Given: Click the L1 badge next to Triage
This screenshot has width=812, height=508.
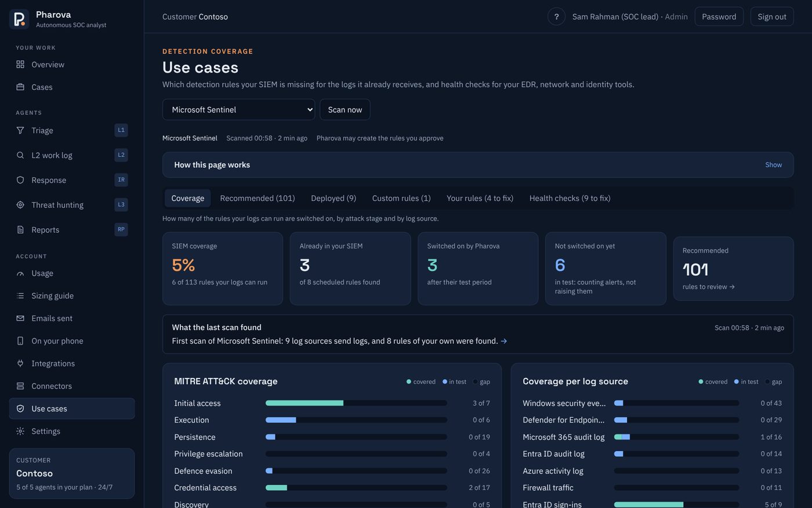Looking at the screenshot, I should 121,130.
